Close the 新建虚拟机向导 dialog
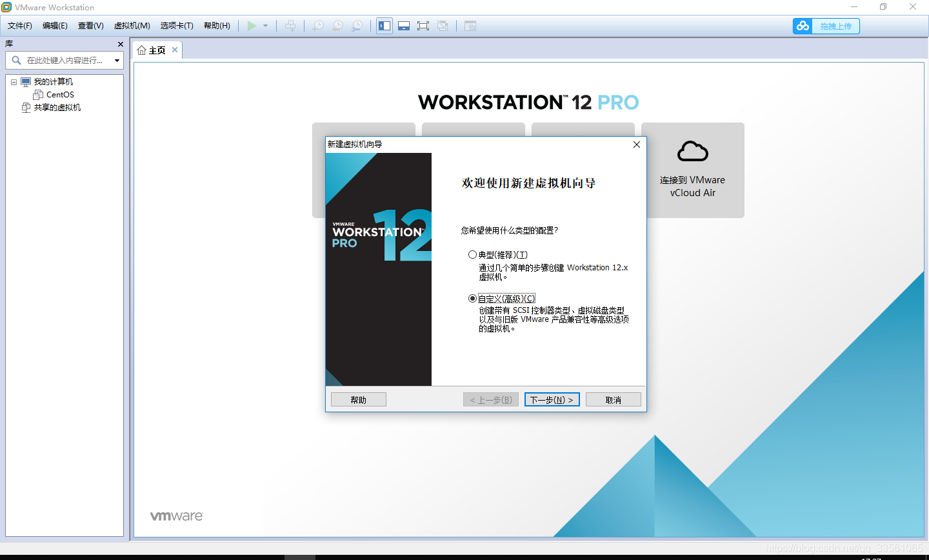929x560 pixels. 637,145
